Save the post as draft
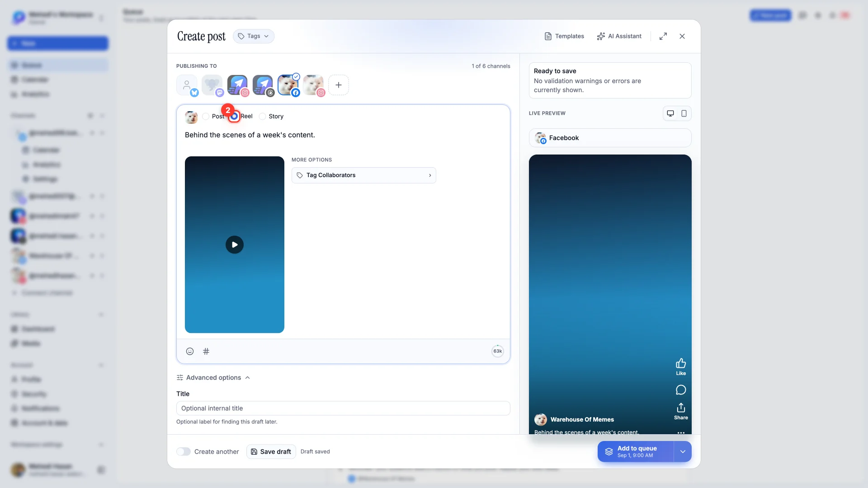 (271, 452)
